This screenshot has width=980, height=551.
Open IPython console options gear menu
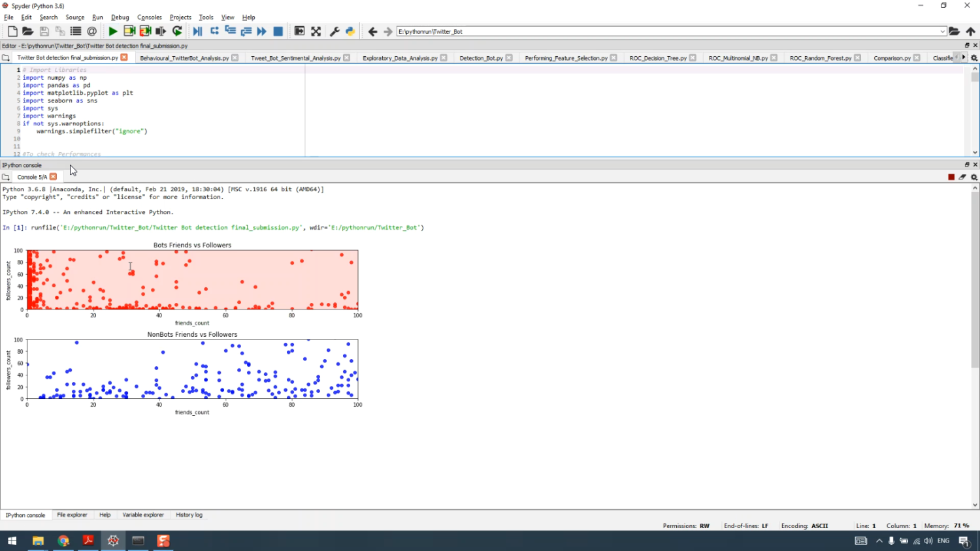point(974,177)
